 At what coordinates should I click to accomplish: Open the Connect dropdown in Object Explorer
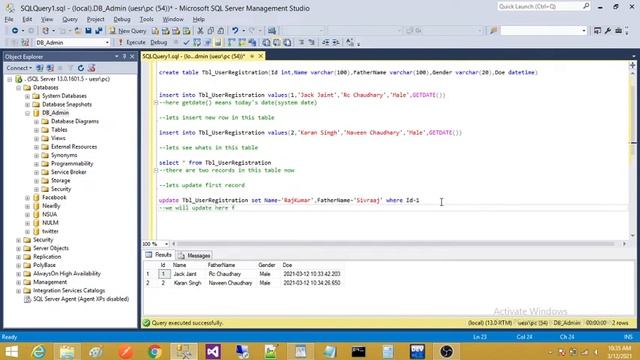(19, 68)
